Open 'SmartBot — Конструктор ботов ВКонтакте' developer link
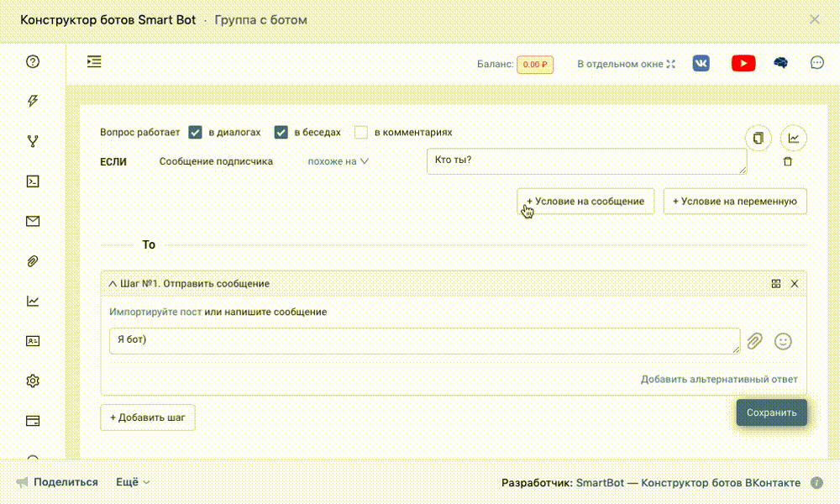This screenshot has width=840, height=504. [x=689, y=482]
